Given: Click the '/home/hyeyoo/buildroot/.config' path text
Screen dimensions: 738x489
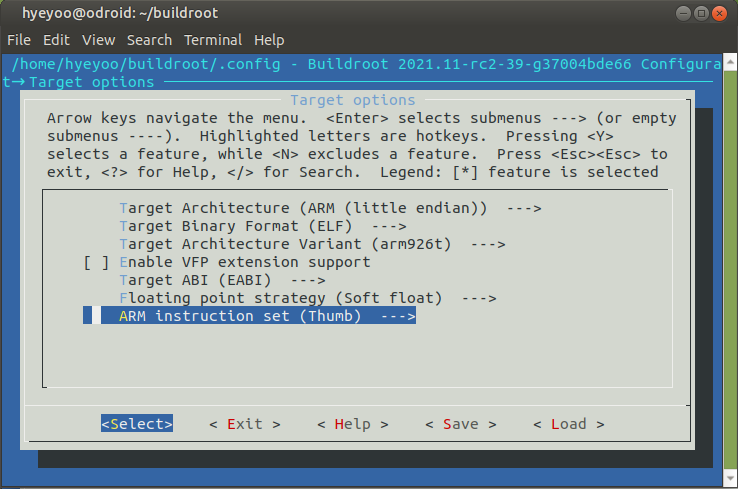Looking at the screenshot, I should click(x=146, y=64).
